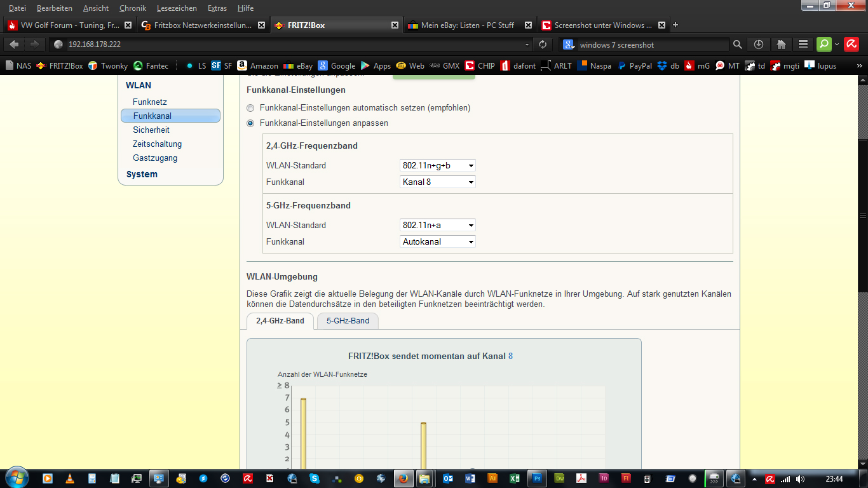The width and height of the screenshot is (868, 488).
Task: Open 5-GHz WLAN-Standard dropdown 802.11n+a
Action: [x=438, y=225]
